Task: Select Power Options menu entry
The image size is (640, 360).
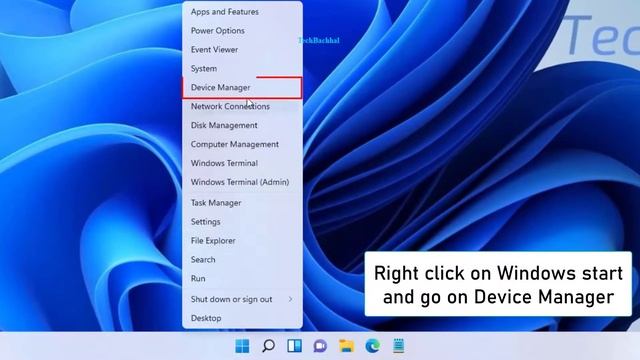Action: click(242, 31)
